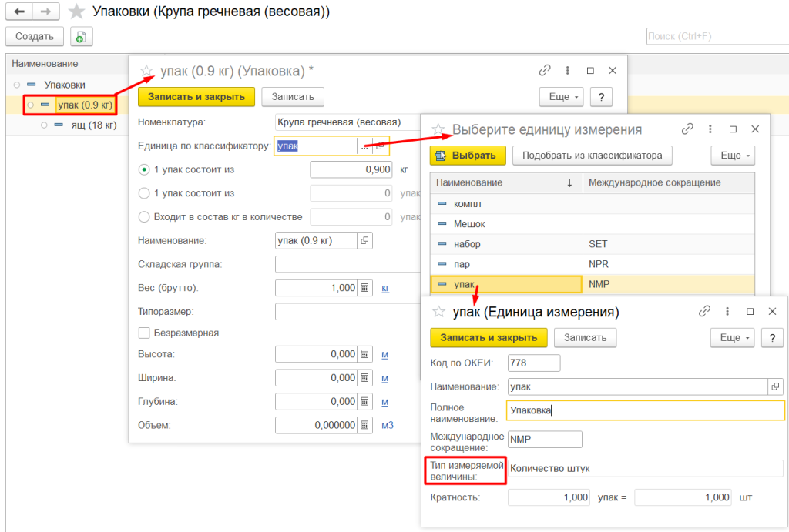Click the Полное наименование field
The width and height of the screenshot is (789, 532).
(645, 410)
